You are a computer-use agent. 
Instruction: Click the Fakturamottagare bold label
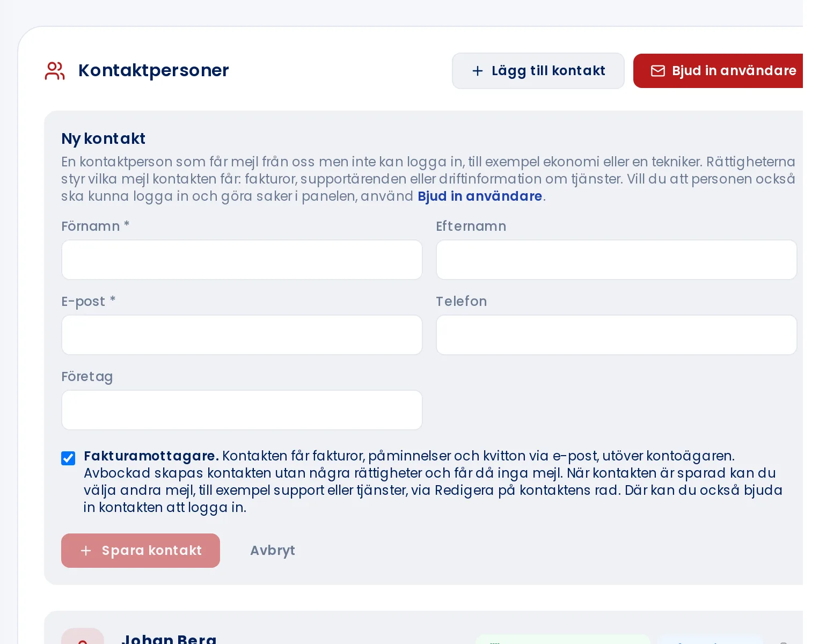click(x=151, y=456)
